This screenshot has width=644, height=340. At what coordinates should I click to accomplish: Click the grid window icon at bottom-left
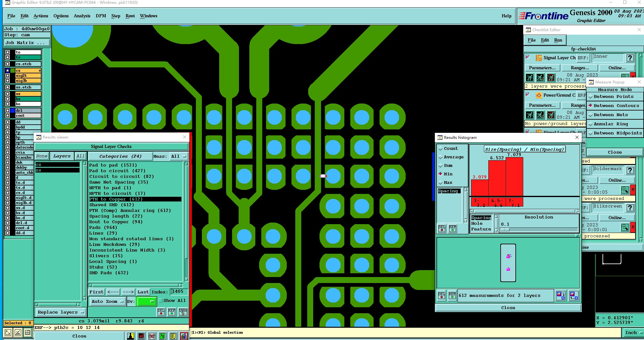pos(28,332)
